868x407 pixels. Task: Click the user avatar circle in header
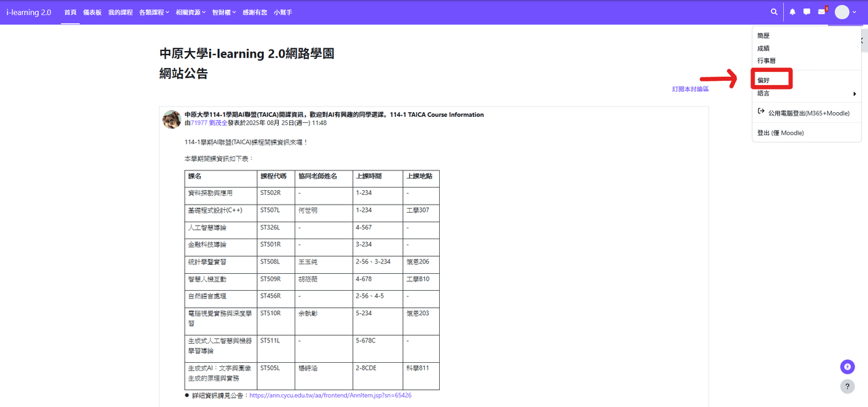pos(842,12)
